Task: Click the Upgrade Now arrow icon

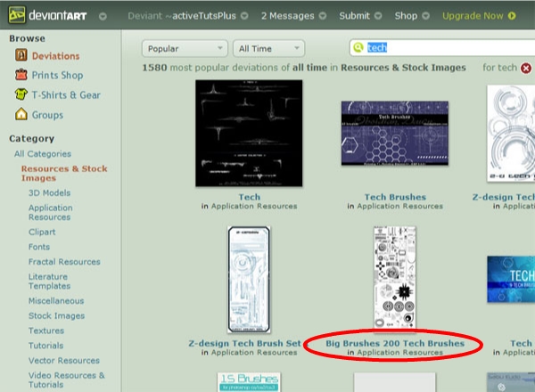Action: [x=512, y=16]
